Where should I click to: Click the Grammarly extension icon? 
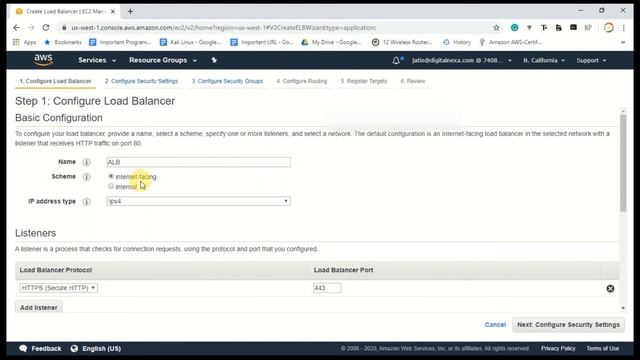514,28
